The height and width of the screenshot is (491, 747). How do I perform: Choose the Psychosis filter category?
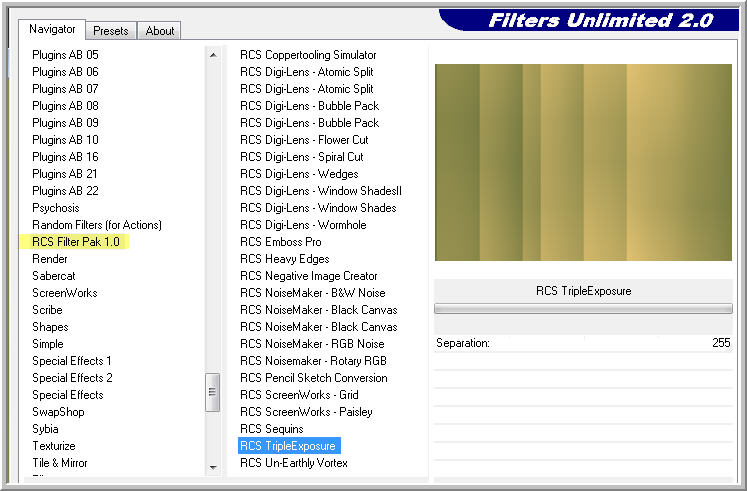[56, 208]
